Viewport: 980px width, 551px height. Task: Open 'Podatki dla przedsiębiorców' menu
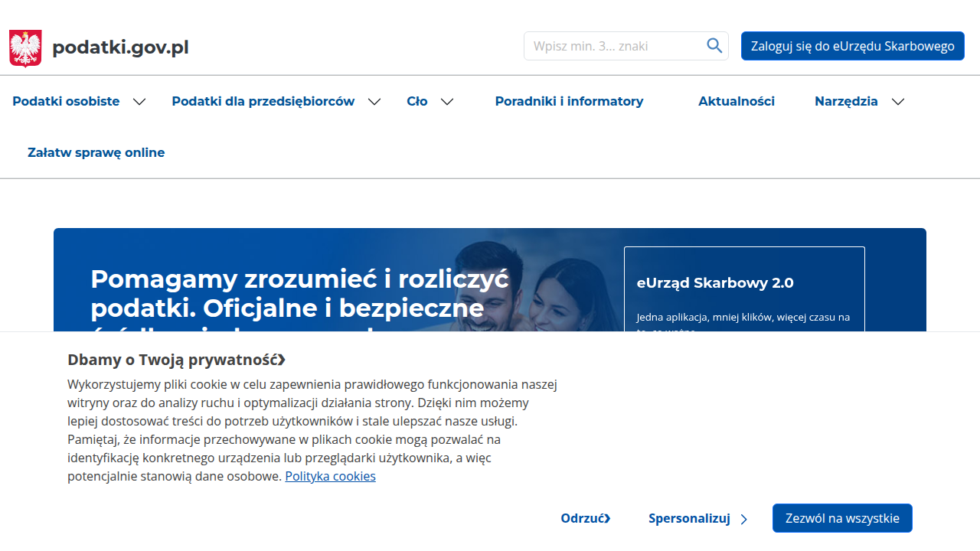pyautogui.click(x=263, y=101)
